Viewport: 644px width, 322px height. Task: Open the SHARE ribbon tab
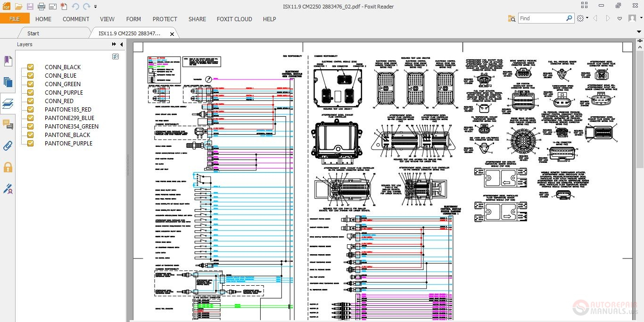coord(197,19)
